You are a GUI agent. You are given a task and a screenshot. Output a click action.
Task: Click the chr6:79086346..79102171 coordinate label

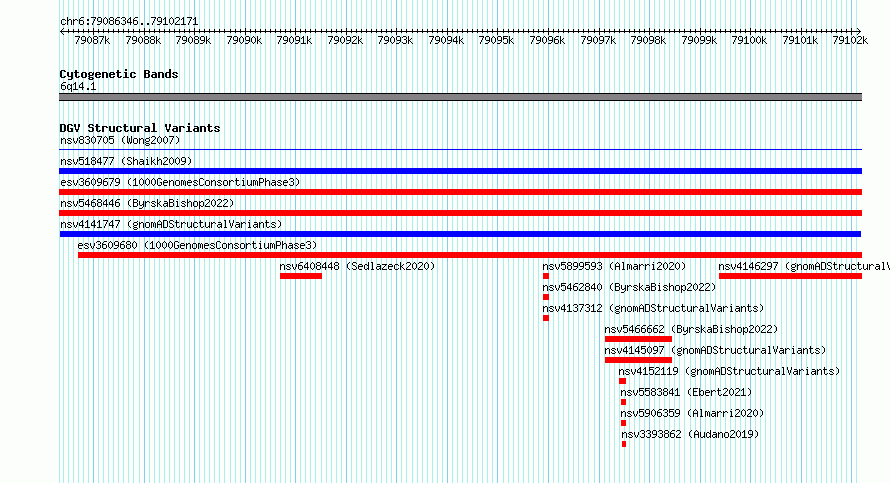[129, 21]
